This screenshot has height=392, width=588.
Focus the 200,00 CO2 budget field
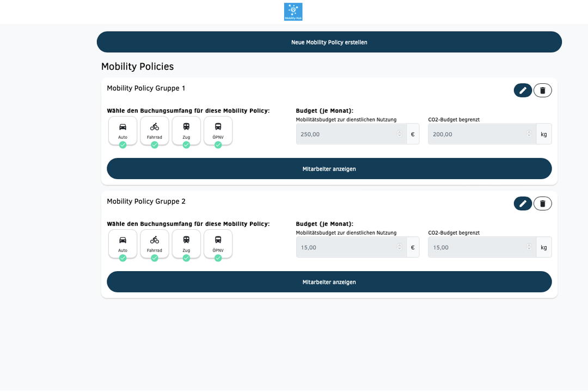[x=482, y=134]
